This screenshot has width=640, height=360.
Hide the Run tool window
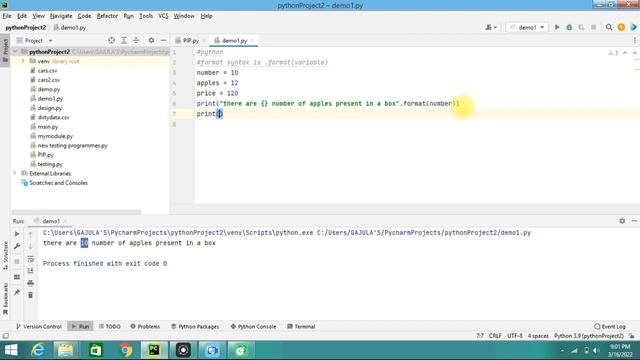634,220
